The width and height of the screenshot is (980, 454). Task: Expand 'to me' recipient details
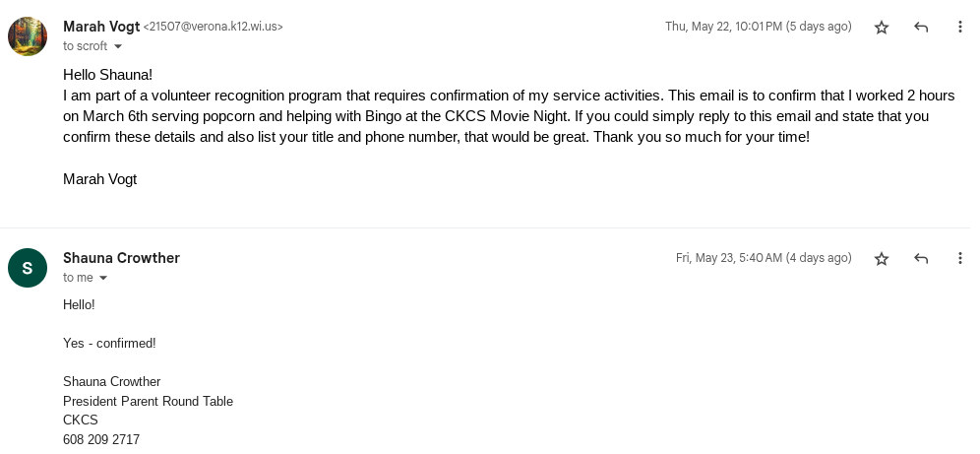103,278
